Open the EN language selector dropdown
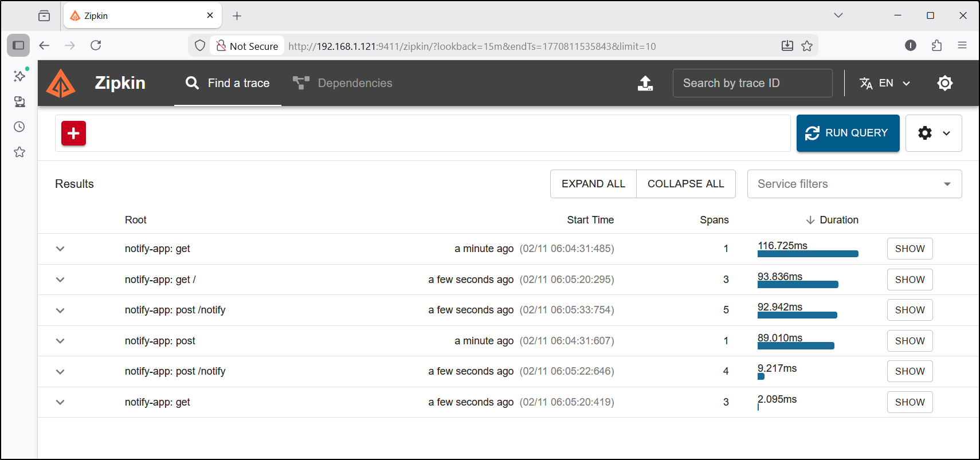 pos(885,83)
